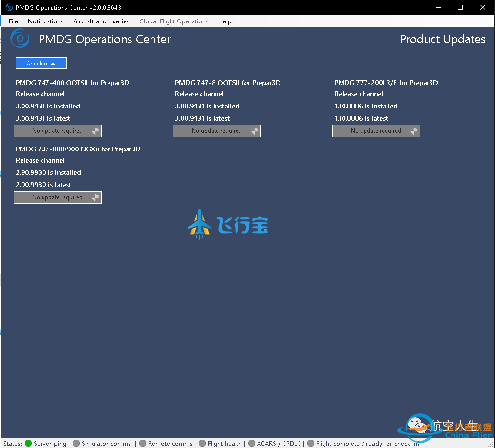Open the File menu

[13, 21]
